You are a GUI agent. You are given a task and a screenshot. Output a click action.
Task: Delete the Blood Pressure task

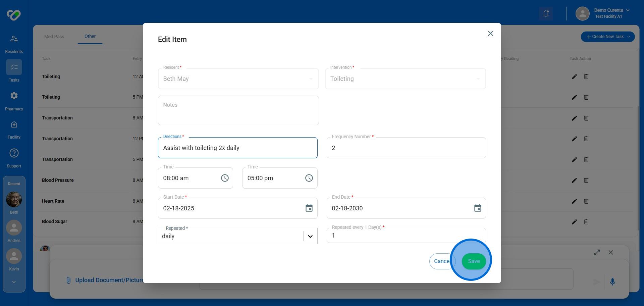(586, 180)
